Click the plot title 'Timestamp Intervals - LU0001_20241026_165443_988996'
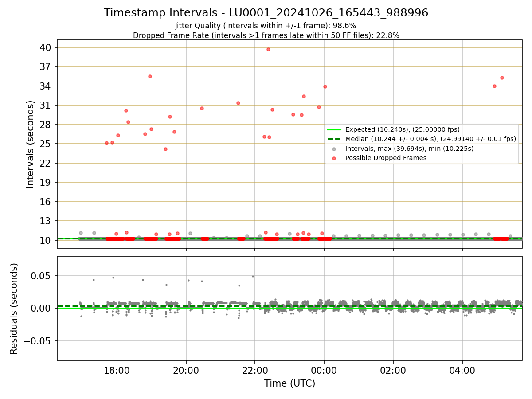Image resolution: width=532 pixels, height=399 pixels. [x=266, y=13]
